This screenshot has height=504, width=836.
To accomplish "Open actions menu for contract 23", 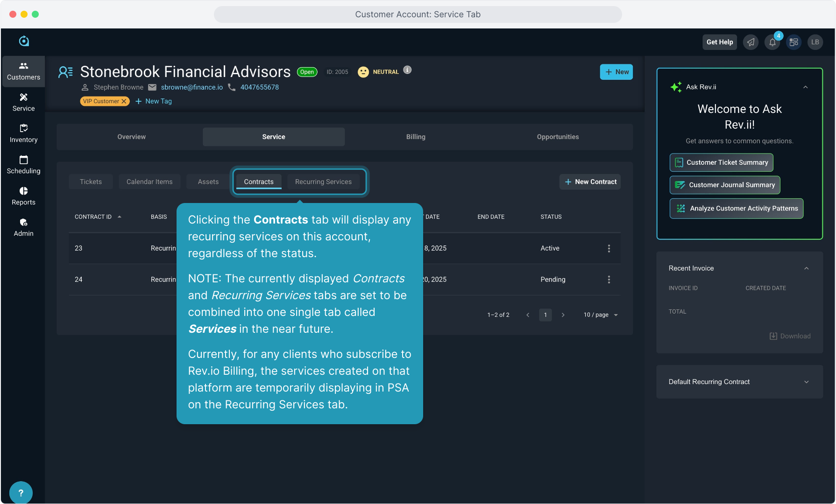I will pyautogui.click(x=609, y=249).
